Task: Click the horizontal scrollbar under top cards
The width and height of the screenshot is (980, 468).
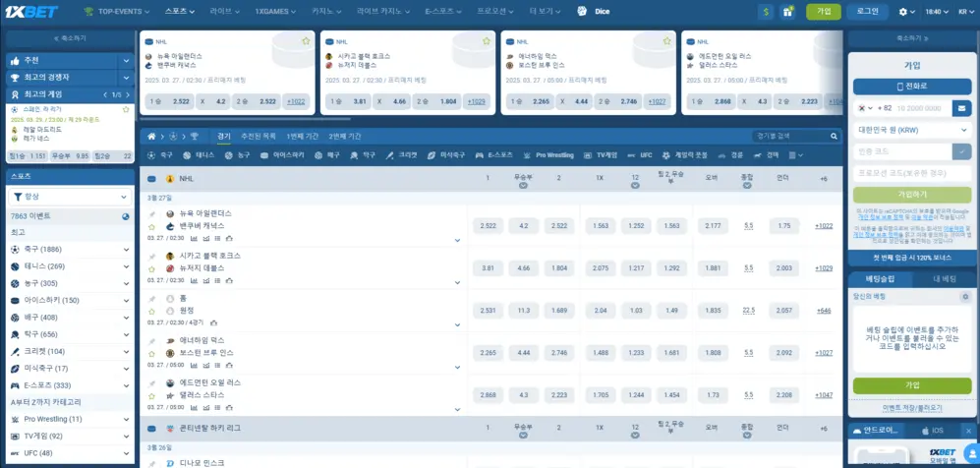Action: point(246,118)
